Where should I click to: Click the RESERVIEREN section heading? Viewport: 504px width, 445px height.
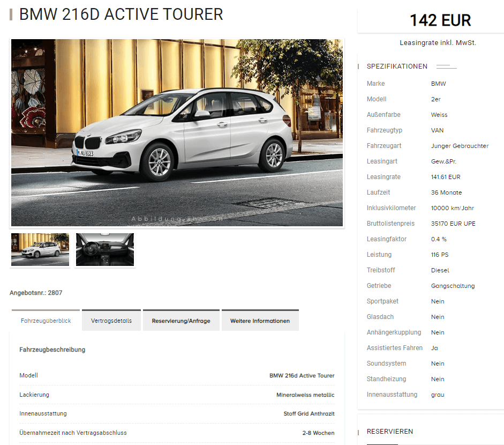(x=390, y=432)
